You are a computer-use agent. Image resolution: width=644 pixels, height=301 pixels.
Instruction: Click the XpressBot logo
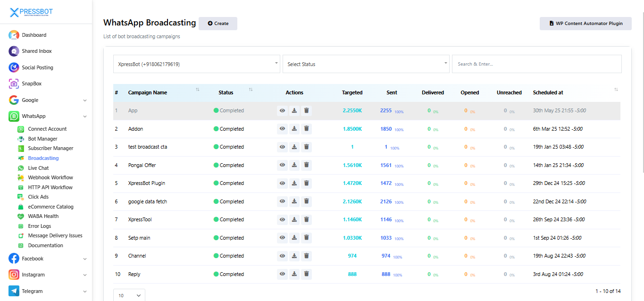click(x=32, y=13)
